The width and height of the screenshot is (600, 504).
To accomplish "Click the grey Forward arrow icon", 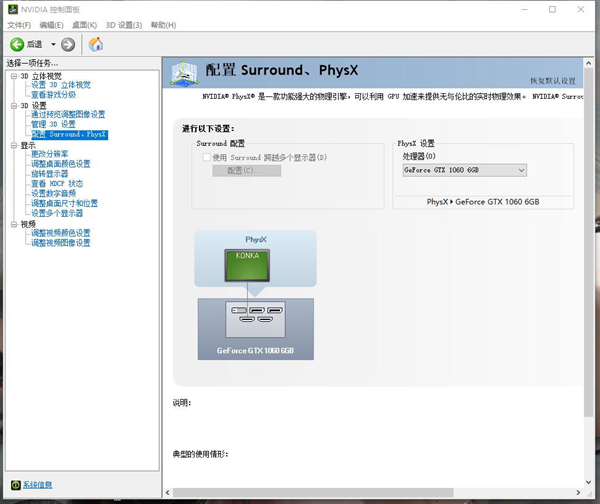I will pos(68,44).
